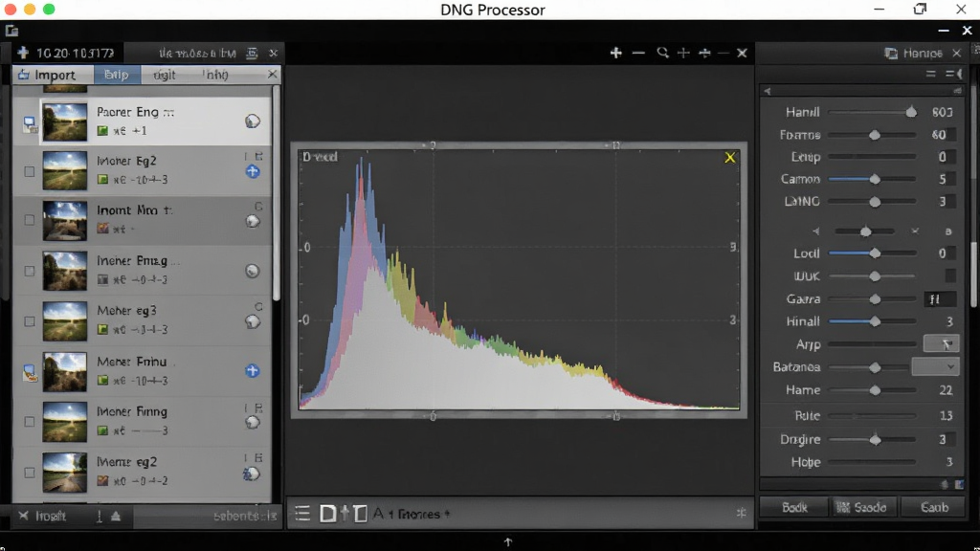Open the Batanoa dropdown
This screenshot has width=980, height=551.
935,366
